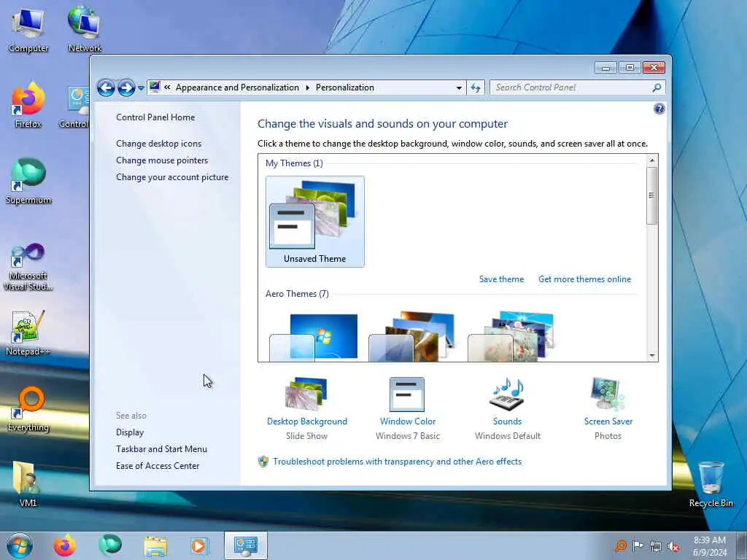Open Windows Explorer from the taskbar
Viewport: 747px width, 560px height.
click(x=155, y=545)
